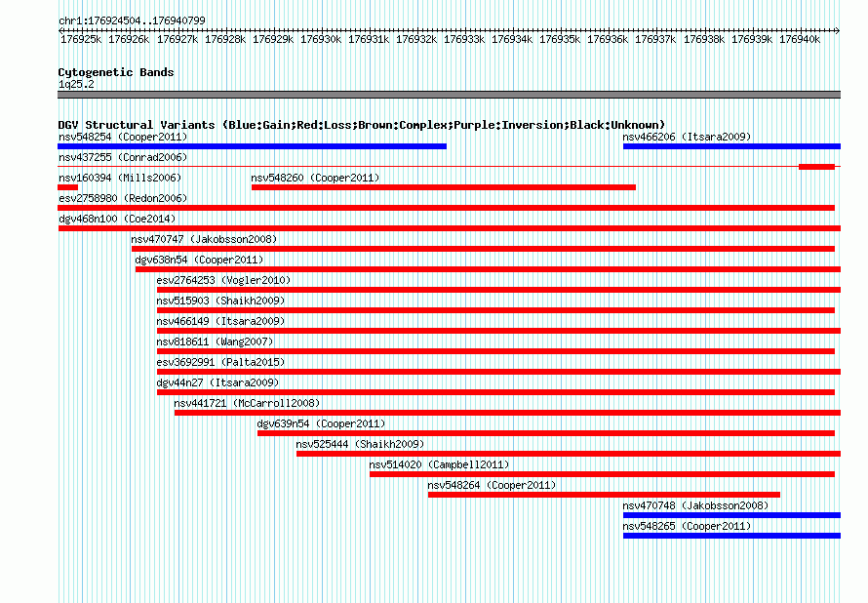Click the Cytogenetic Bands track title
This screenshot has width=868, height=603.
tap(116, 72)
